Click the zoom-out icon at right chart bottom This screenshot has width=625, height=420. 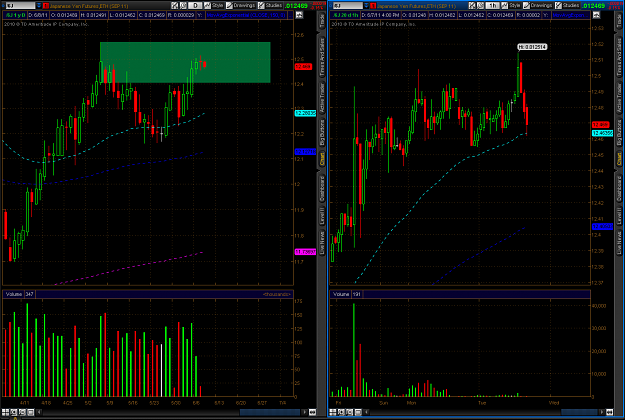pyautogui.click(x=350, y=412)
